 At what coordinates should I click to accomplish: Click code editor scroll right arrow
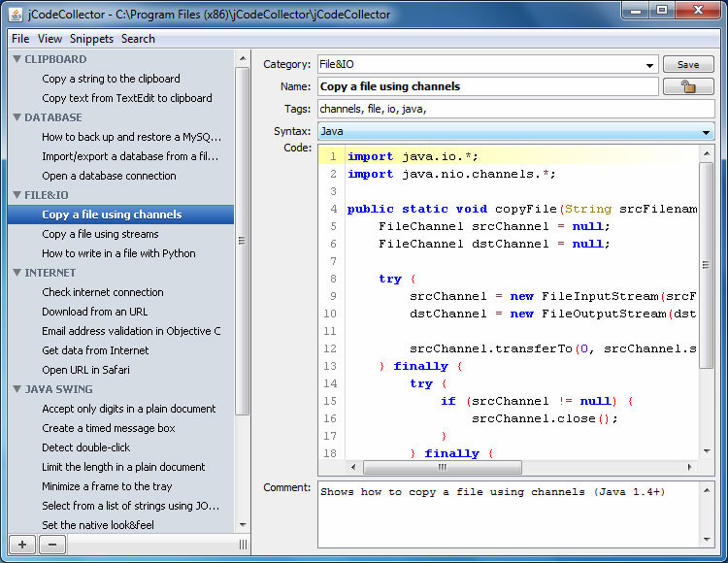tap(689, 467)
